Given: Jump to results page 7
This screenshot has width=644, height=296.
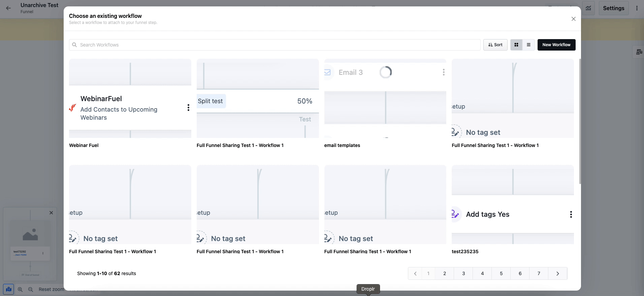Looking at the screenshot, I should click(539, 273).
